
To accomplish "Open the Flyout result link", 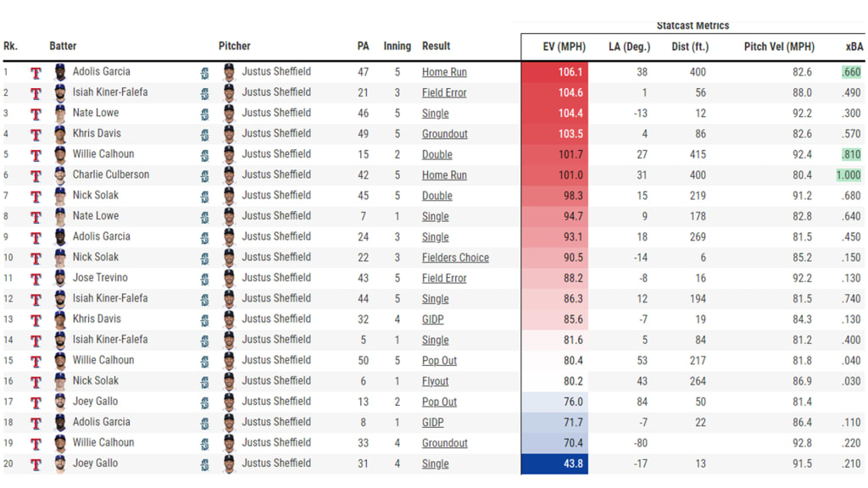I will (x=436, y=381).
